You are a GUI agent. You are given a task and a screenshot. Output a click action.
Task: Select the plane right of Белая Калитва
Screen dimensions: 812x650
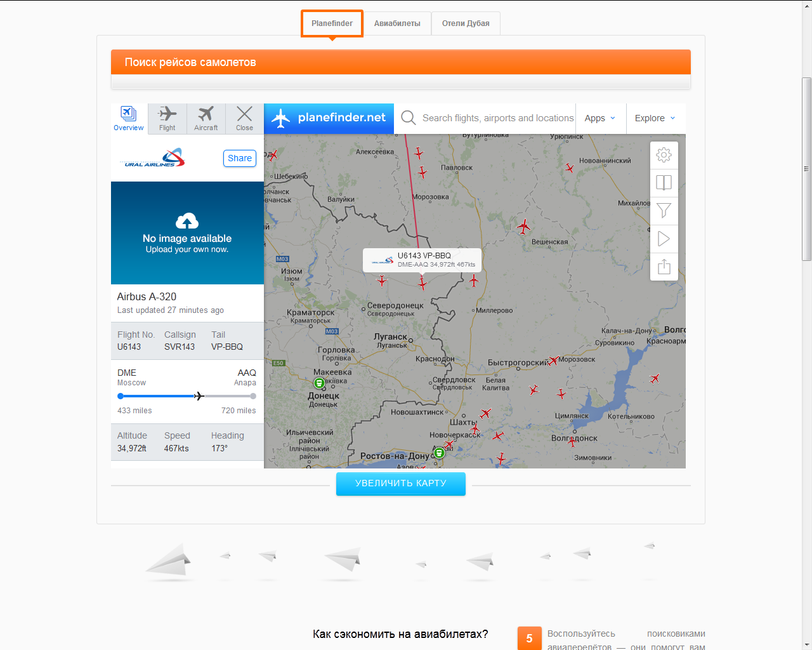[534, 389]
